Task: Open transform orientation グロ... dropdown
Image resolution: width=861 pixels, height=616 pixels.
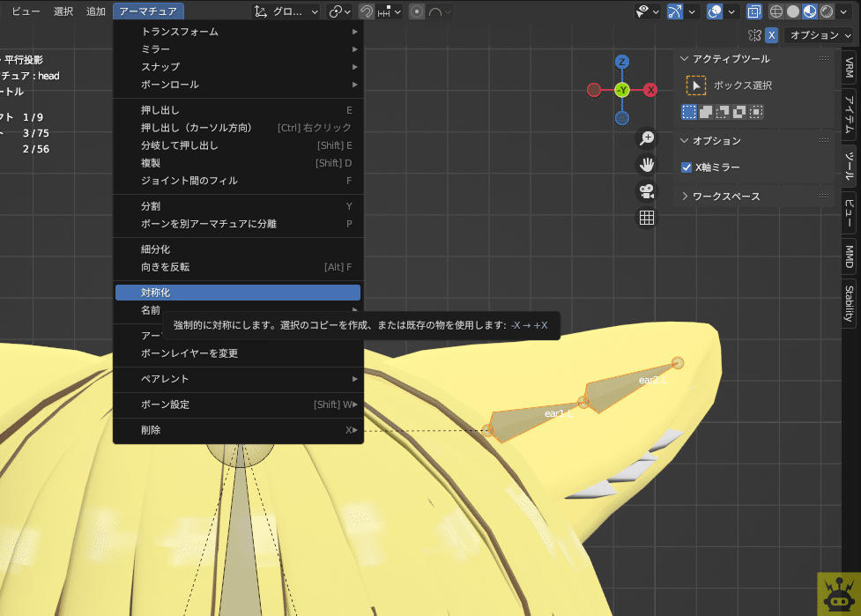Action: 286,11
